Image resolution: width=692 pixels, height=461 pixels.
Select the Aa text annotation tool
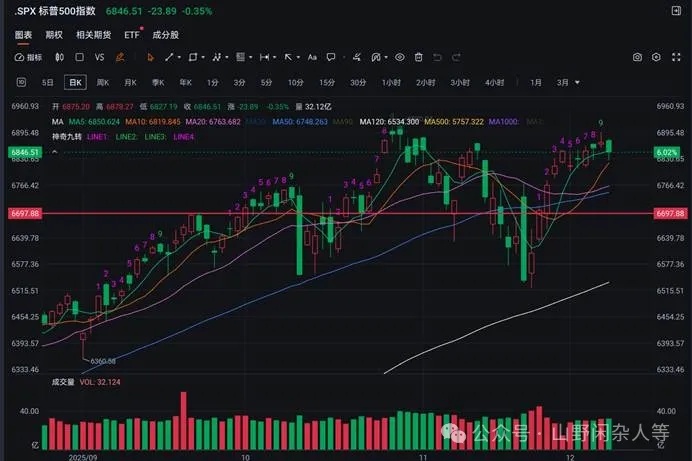coord(312,58)
